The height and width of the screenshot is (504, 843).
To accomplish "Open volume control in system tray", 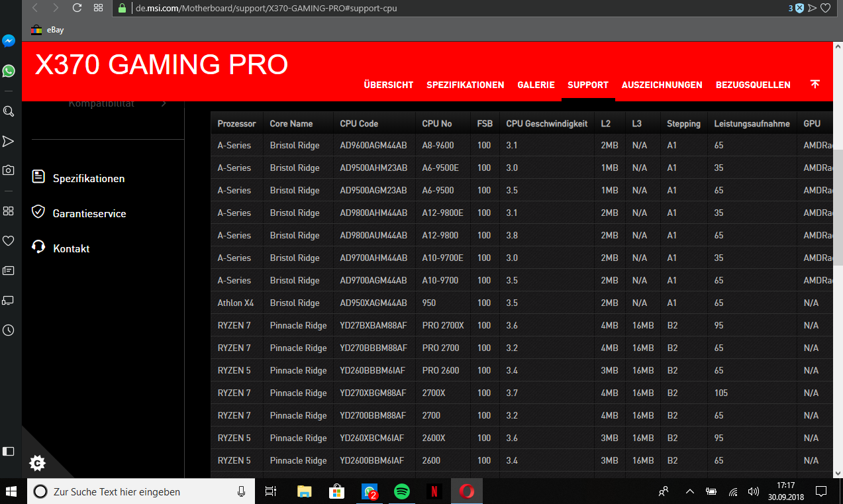I will pos(753,491).
